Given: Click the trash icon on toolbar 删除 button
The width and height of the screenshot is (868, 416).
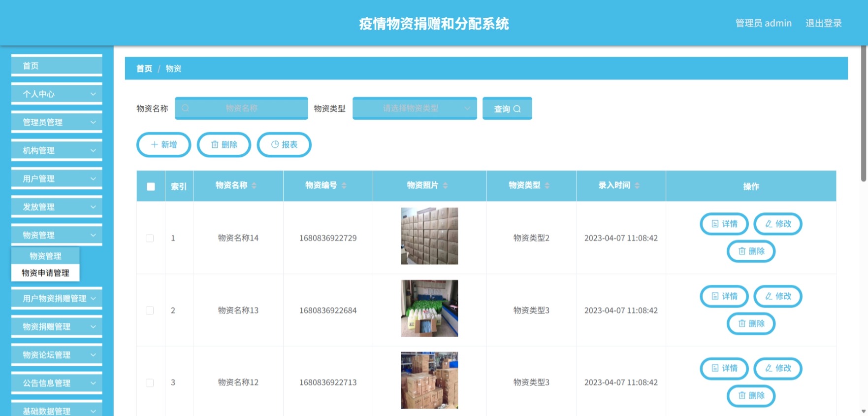Looking at the screenshot, I should click(x=215, y=144).
